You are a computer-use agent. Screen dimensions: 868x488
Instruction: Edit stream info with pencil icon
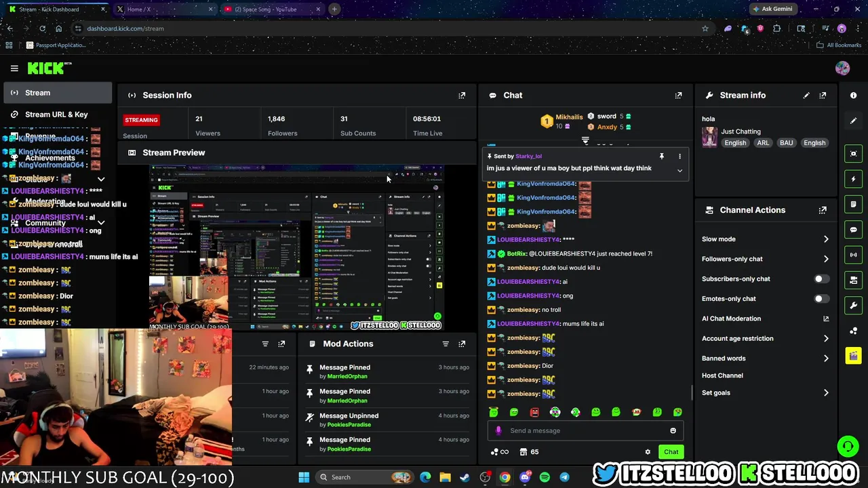pyautogui.click(x=806, y=96)
